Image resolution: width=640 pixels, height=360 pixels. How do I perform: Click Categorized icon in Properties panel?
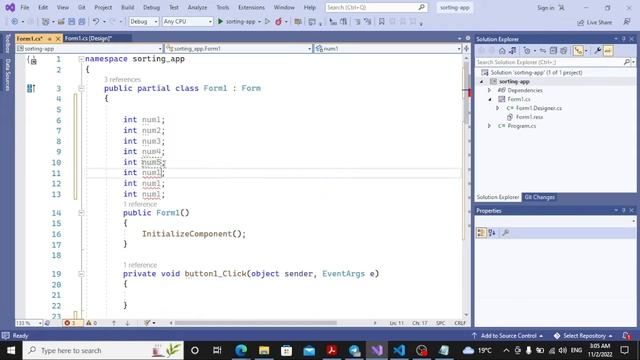[x=481, y=233]
